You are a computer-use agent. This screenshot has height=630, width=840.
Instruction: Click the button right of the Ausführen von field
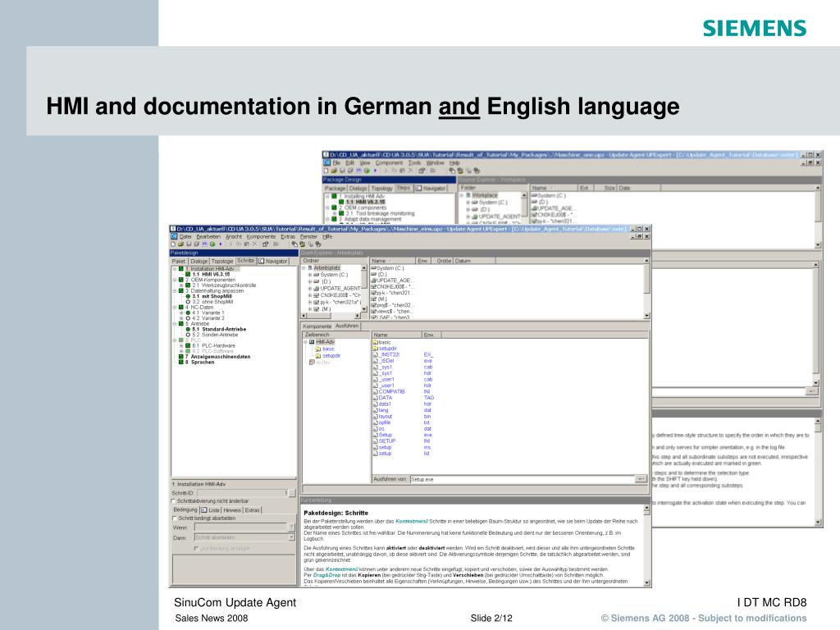[x=641, y=479]
